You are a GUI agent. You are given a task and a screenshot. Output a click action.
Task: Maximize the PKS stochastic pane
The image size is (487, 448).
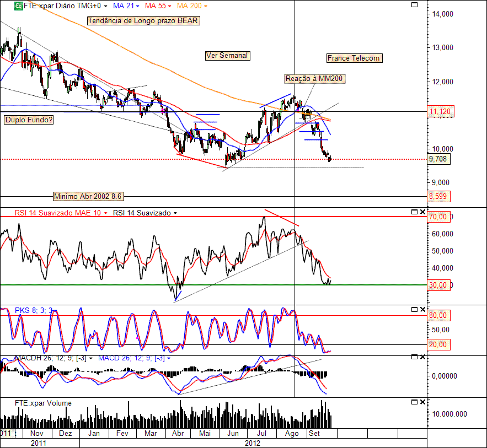pyautogui.click(x=414, y=309)
